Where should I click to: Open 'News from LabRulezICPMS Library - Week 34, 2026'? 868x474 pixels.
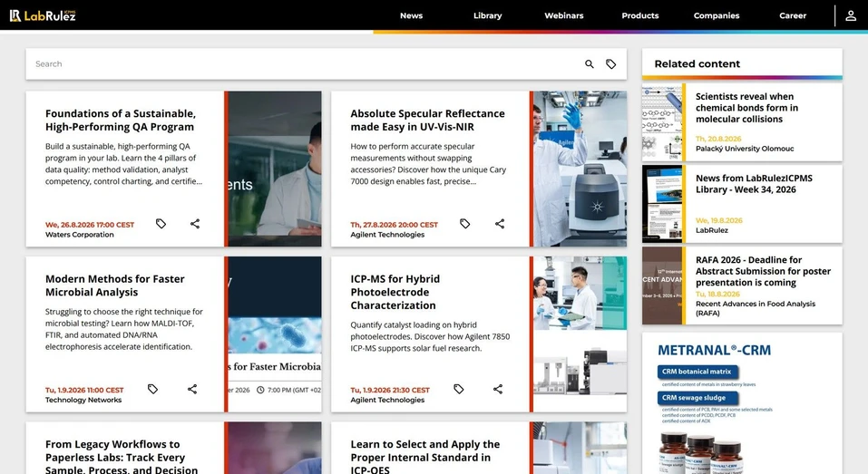click(x=754, y=184)
